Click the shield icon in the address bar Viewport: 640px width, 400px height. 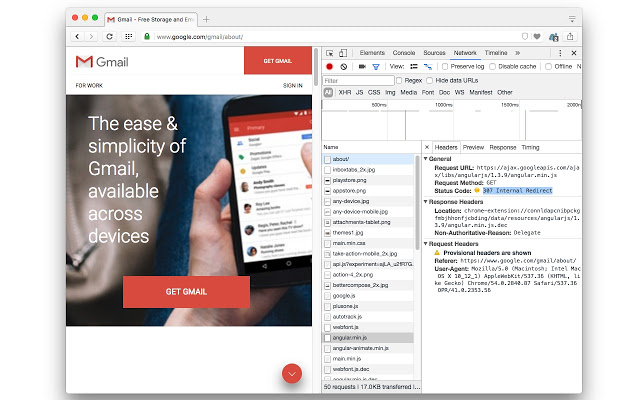click(525, 36)
